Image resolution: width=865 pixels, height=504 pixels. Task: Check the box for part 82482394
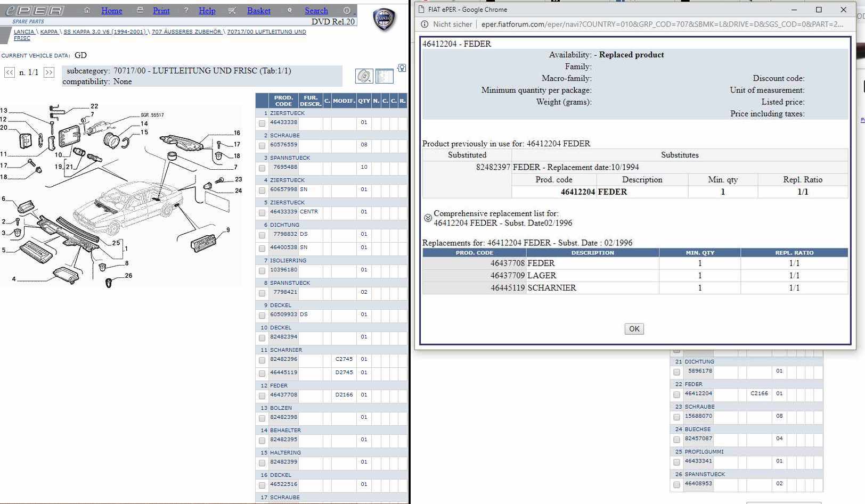click(262, 338)
